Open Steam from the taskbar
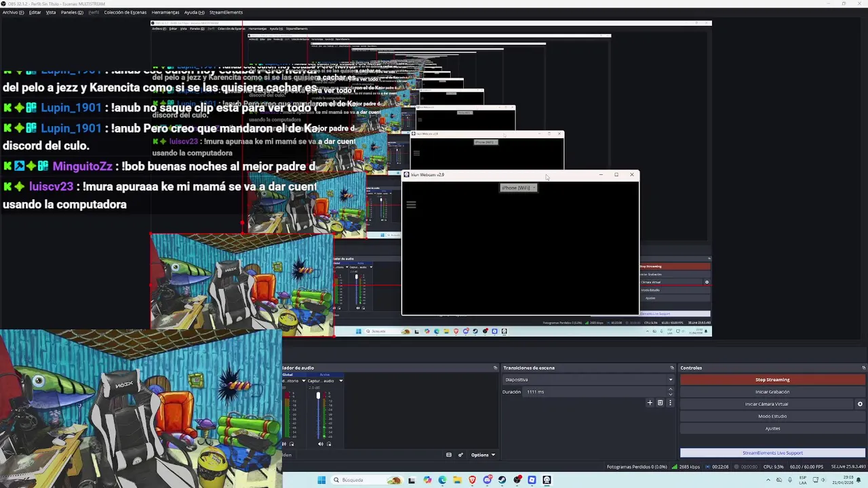The height and width of the screenshot is (488, 868). click(502, 480)
